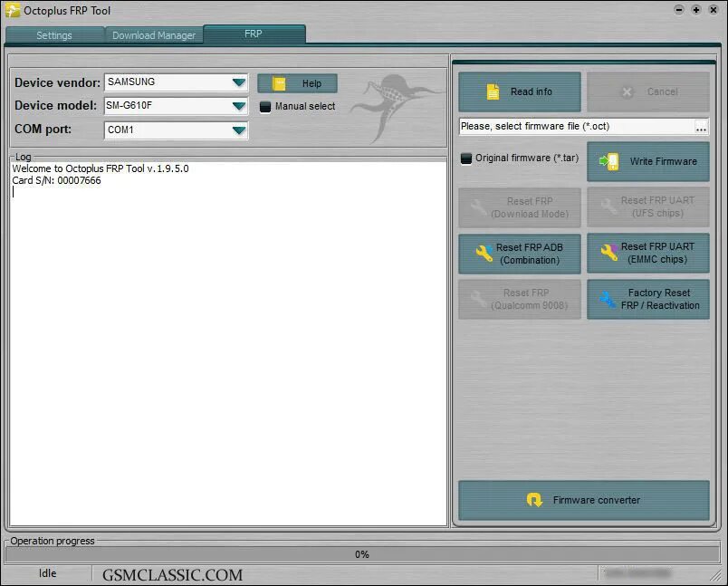The image size is (728, 586).
Task: Click Factory Reset FRP / Reactivation button
Action: coord(648,300)
